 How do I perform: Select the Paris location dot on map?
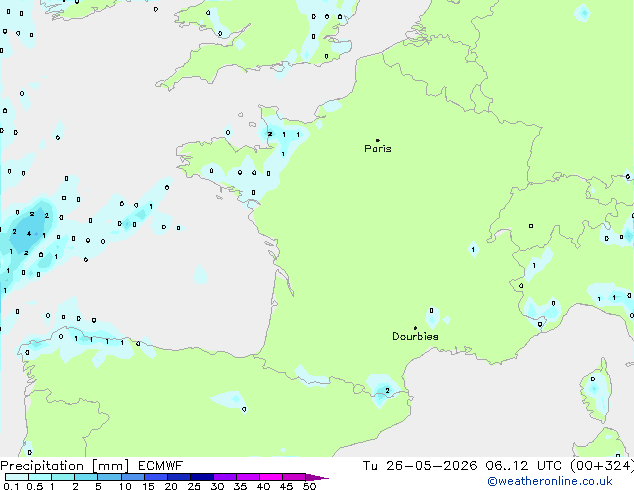378,140
